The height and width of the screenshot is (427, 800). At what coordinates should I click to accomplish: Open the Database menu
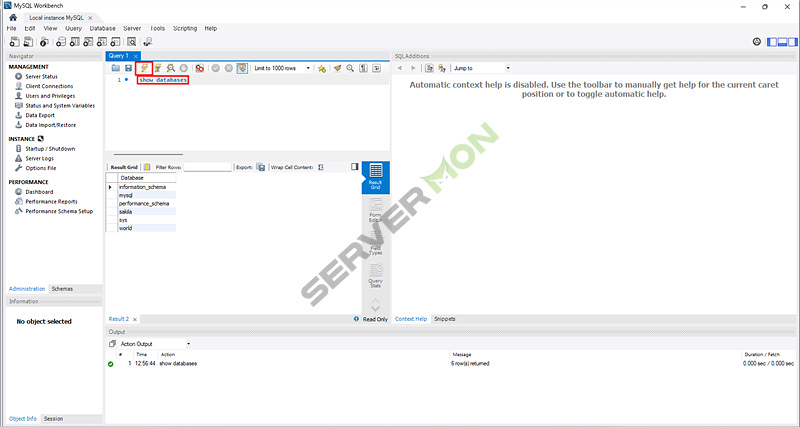point(103,29)
